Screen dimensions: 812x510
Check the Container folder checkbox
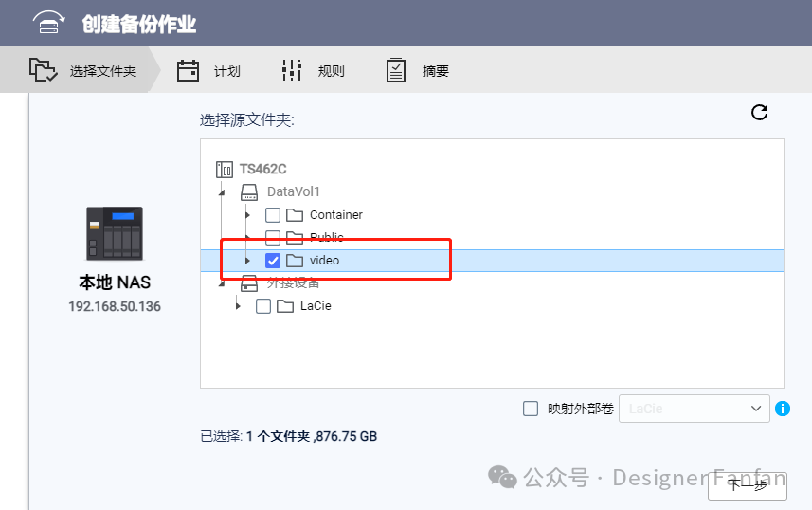point(273,215)
